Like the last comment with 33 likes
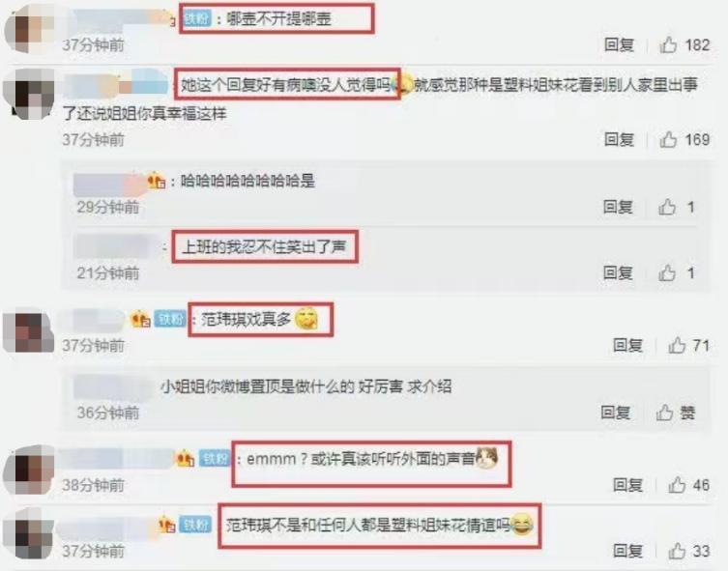 677,551
